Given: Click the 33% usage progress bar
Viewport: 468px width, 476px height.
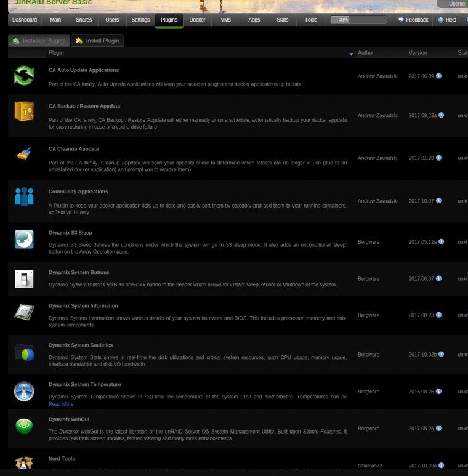Looking at the screenshot, I should 358,20.
